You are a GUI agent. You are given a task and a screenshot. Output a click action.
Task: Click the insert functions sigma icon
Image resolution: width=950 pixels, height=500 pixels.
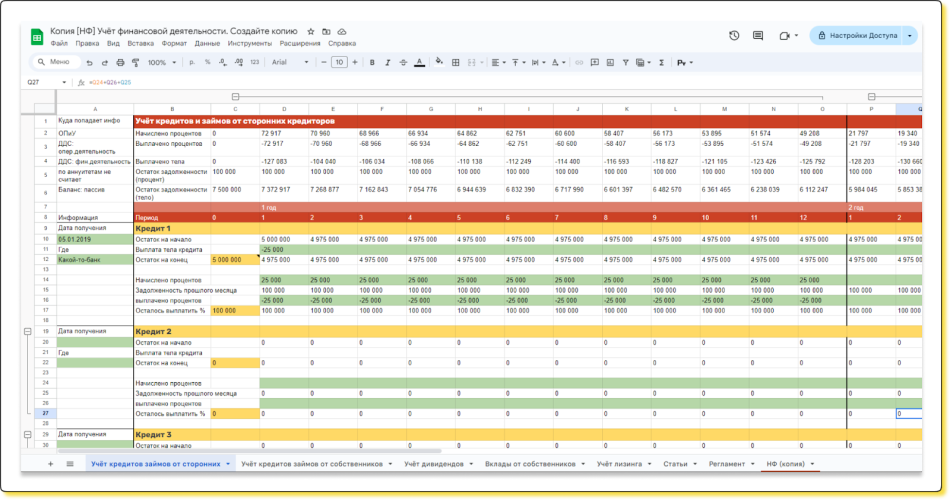click(x=661, y=62)
